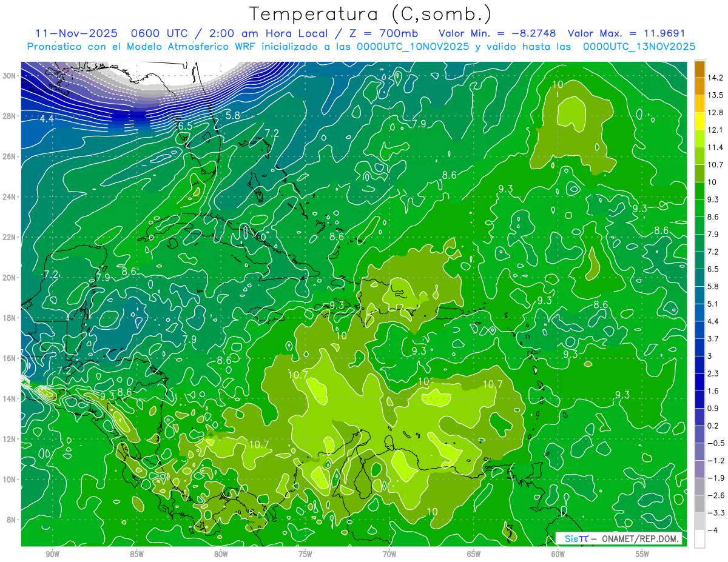This screenshot has height=562, width=728.
Task: Click the 5.8 contour label on the map
Action: coord(232,115)
